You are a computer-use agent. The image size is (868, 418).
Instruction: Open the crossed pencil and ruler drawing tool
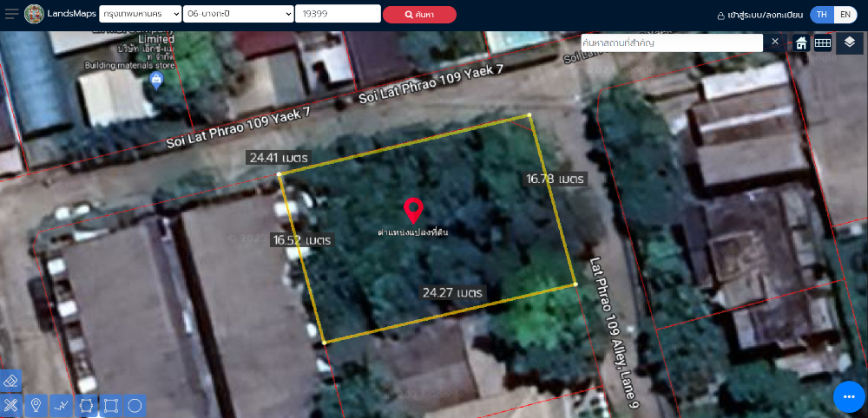click(10, 405)
